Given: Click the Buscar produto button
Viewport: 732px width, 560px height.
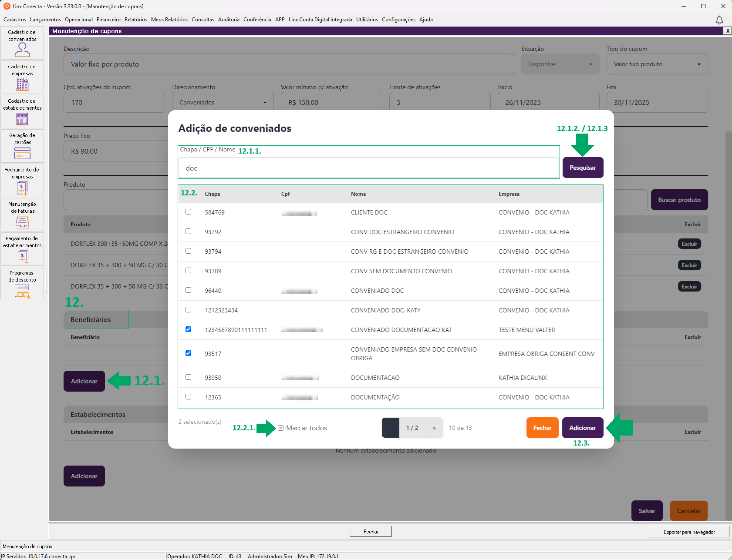Looking at the screenshot, I should pos(679,200).
